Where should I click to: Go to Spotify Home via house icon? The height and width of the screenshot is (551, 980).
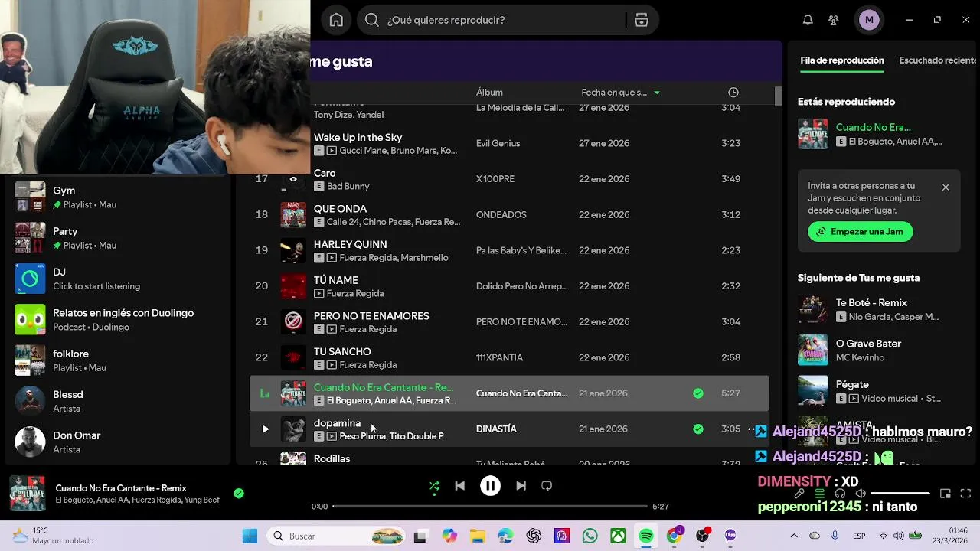coord(336,20)
